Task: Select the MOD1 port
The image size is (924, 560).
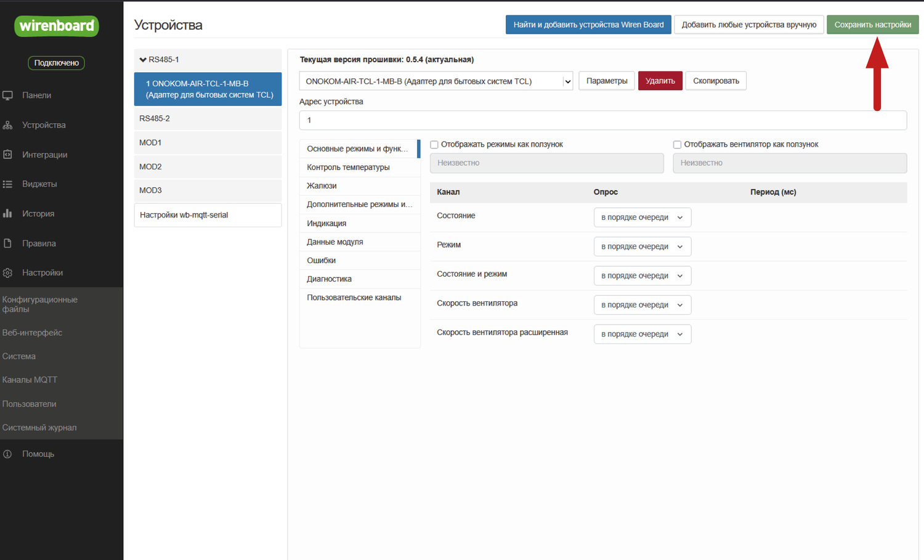Action: pos(208,142)
